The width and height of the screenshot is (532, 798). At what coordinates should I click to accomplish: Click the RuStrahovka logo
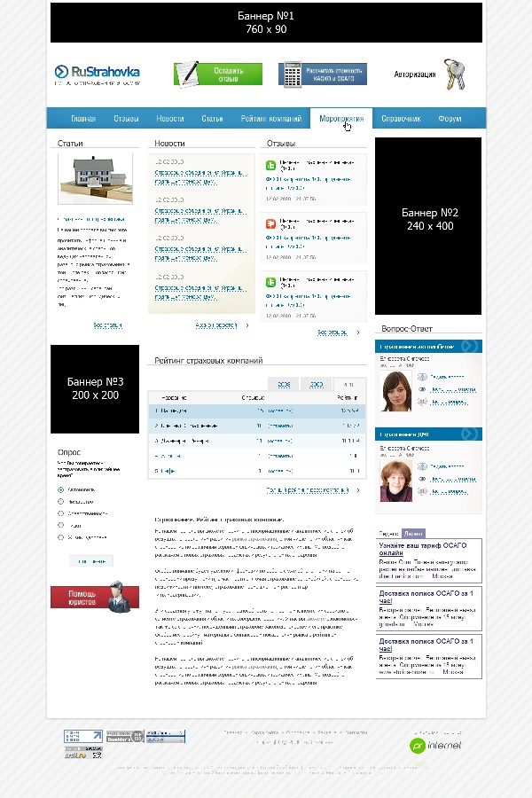pyautogui.click(x=97, y=74)
